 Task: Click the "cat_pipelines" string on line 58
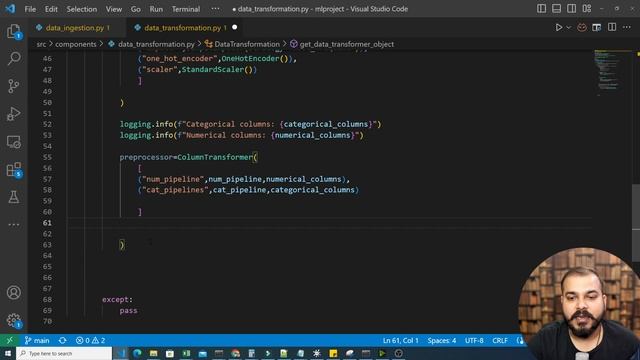click(x=175, y=190)
